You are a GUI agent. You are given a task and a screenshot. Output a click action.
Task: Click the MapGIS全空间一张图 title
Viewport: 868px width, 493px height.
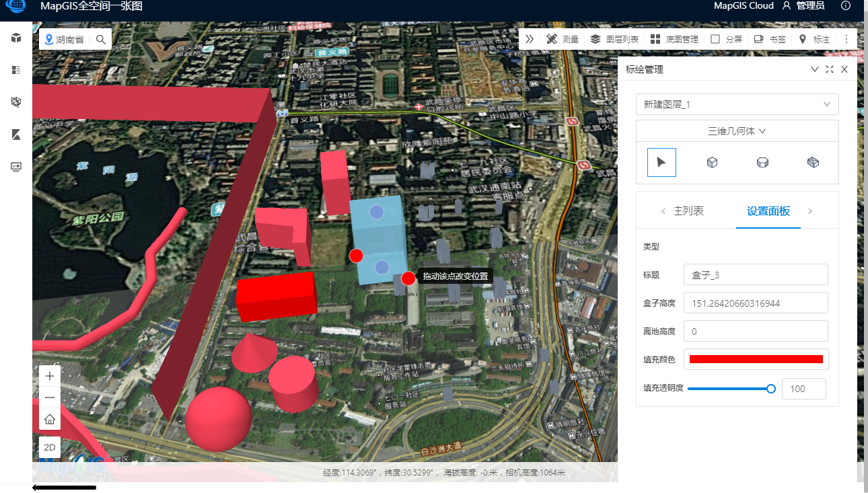92,6
